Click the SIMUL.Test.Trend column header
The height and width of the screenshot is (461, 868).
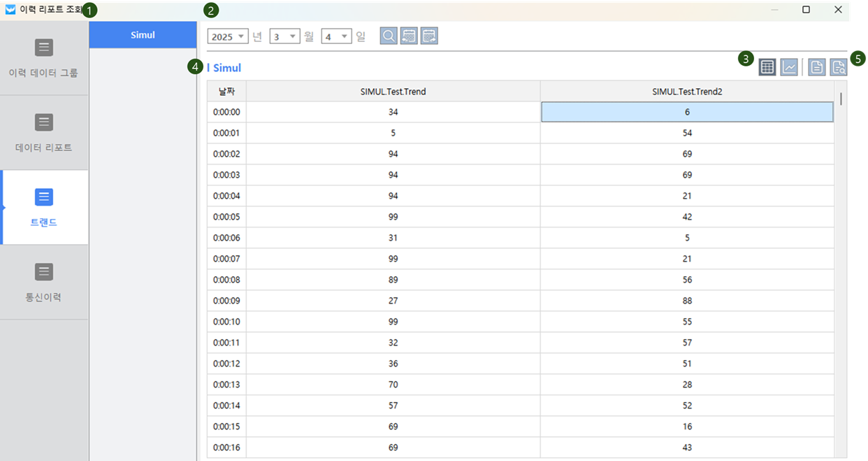click(x=393, y=92)
